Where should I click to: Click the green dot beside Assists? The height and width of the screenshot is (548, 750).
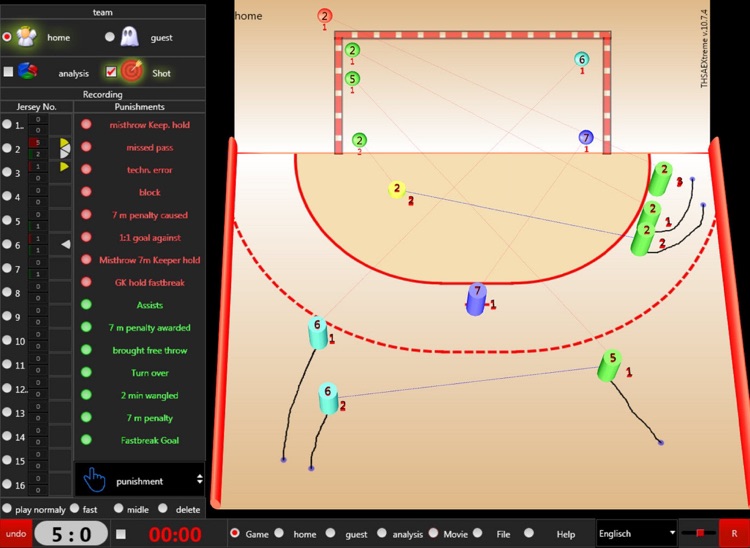point(86,305)
